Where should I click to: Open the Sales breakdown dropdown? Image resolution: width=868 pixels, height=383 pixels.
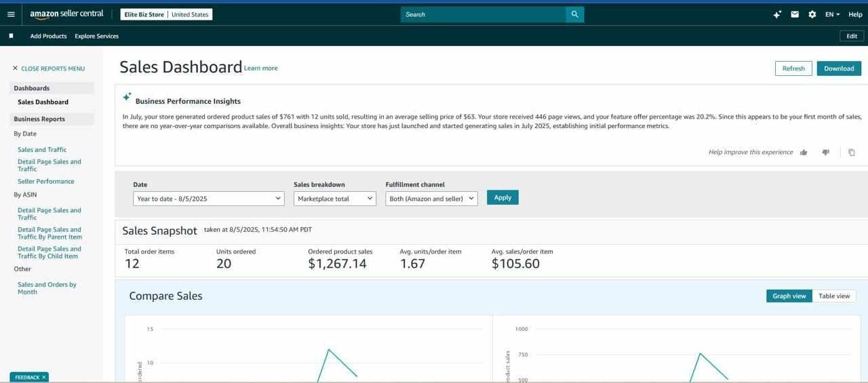click(335, 199)
